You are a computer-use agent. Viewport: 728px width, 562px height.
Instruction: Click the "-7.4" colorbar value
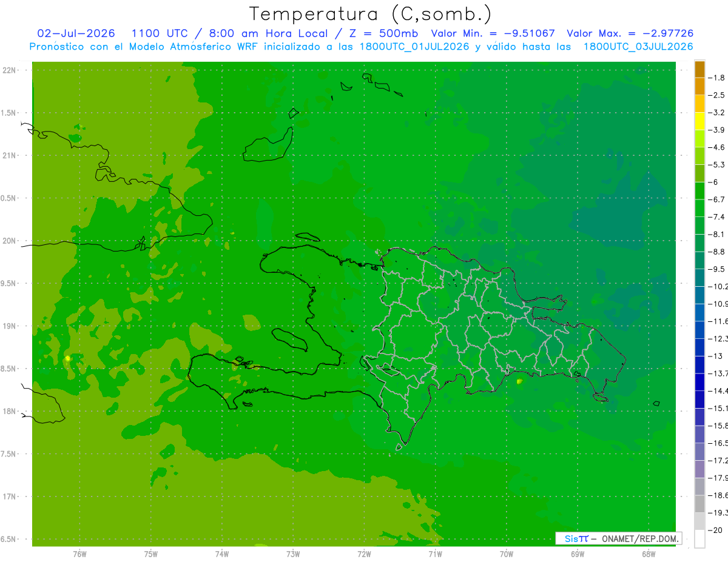pos(716,216)
